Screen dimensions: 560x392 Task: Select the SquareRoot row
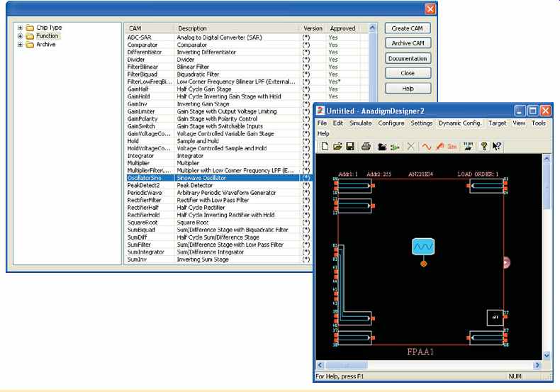[x=218, y=223]
